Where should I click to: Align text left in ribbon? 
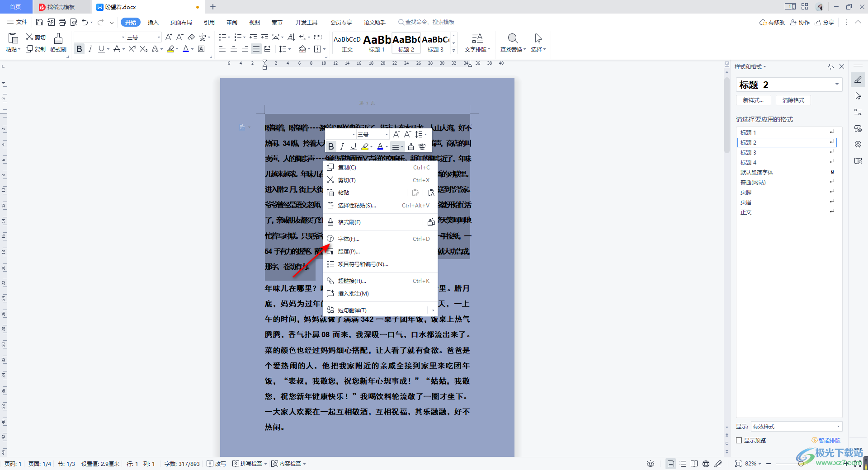(222, 49)
